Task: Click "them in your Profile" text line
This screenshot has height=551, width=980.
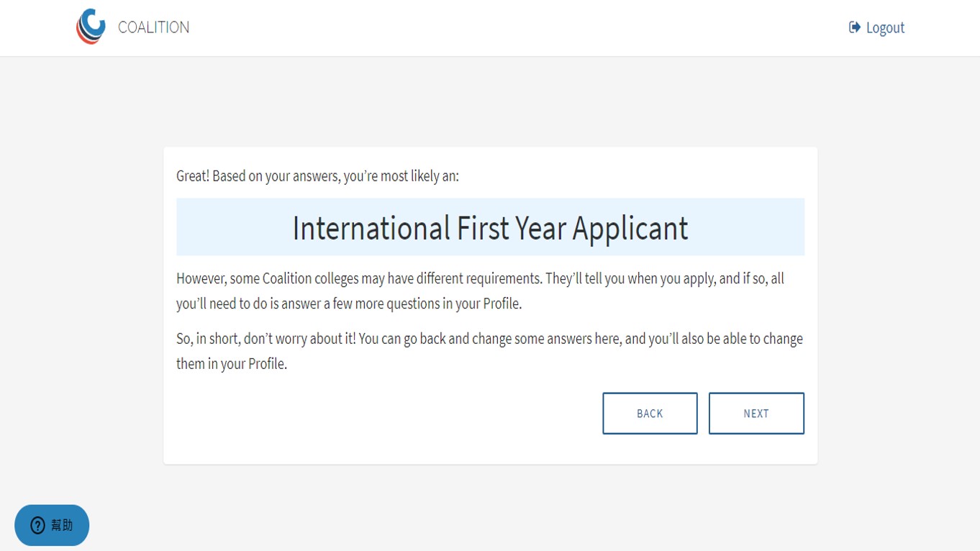Action: (231, 364)
